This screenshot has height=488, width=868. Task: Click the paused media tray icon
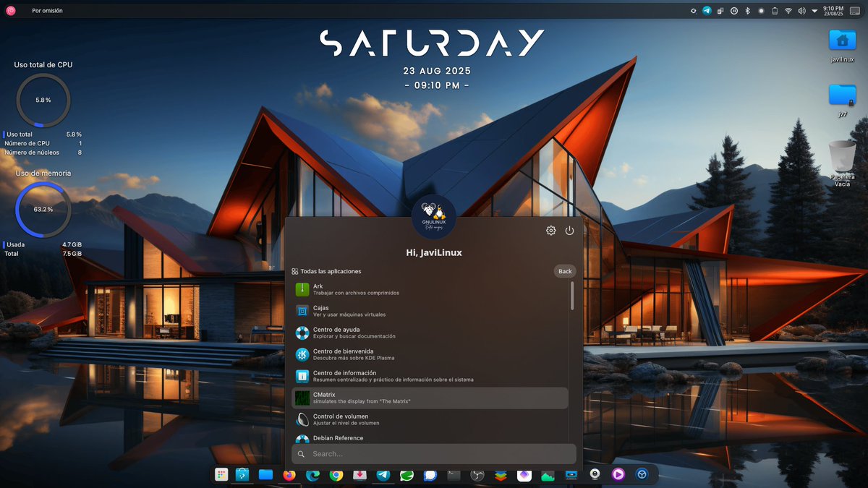[734, 11]
